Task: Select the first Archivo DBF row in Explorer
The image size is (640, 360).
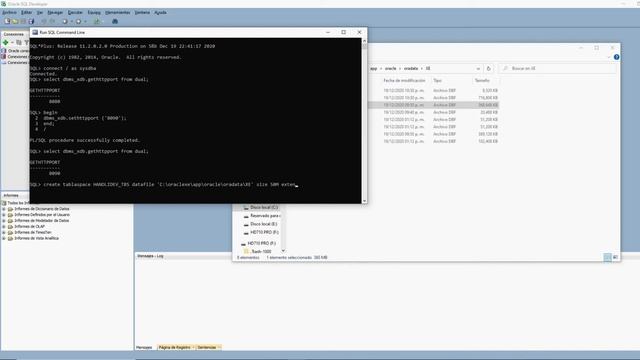Action: pos(433,91)
